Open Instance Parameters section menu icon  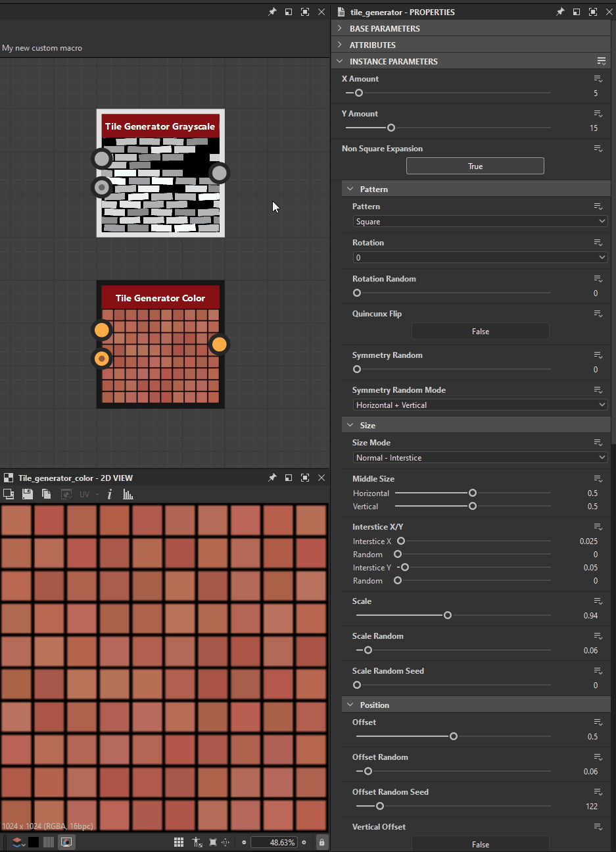coord(601,61)
